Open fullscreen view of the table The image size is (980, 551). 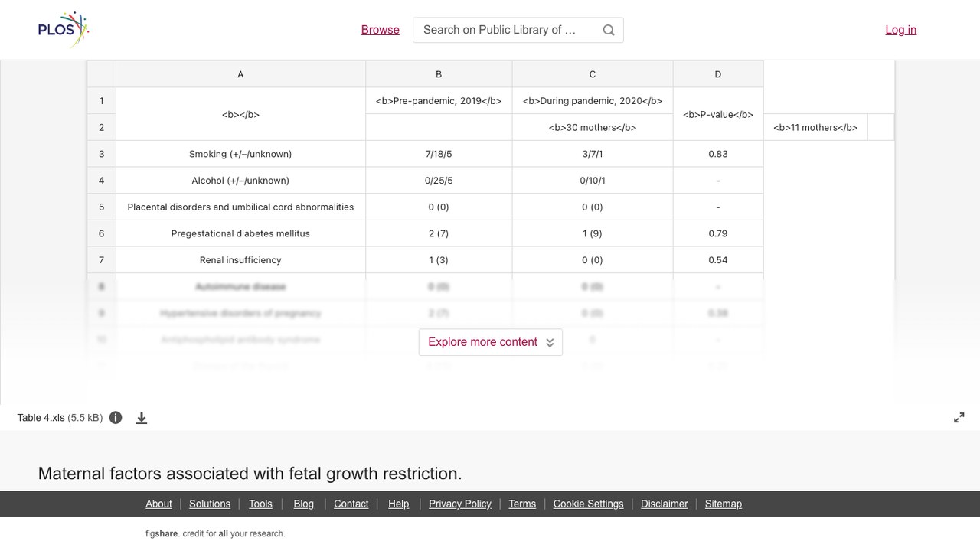point(959,418)
